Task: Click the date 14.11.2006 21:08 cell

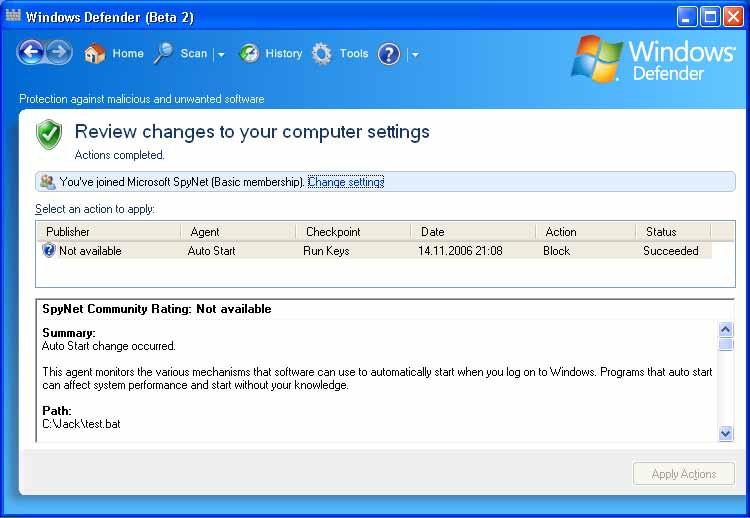Action: click(460, 251)
